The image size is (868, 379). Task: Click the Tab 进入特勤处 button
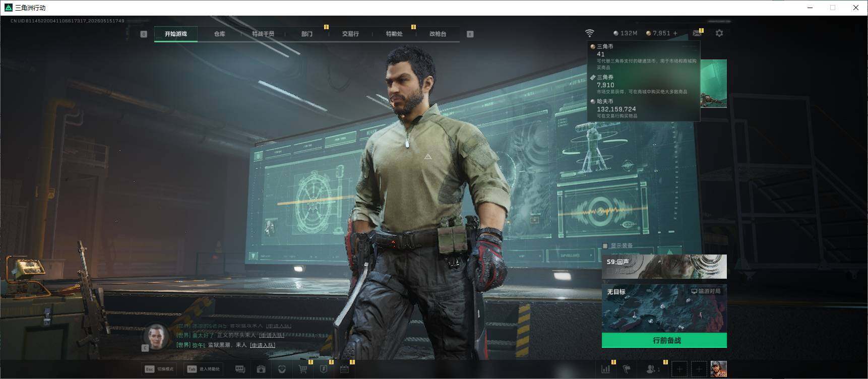coord(204,369)
